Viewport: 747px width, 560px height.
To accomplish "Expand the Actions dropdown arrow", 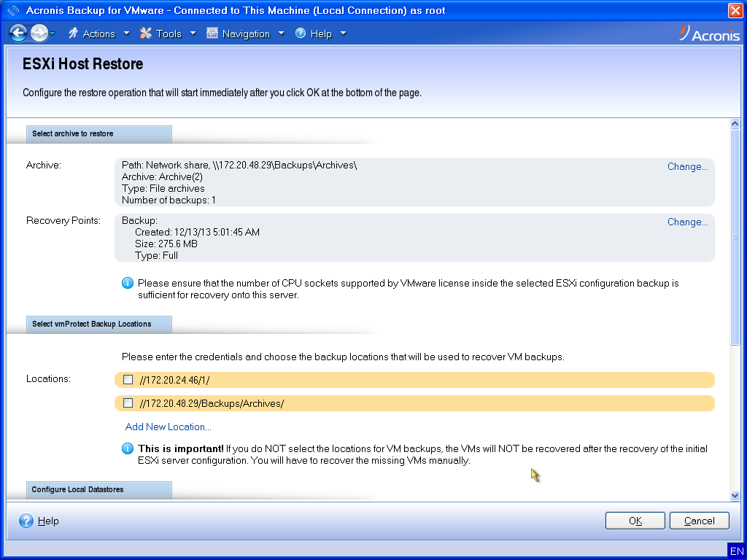I will tap(126, 34).
